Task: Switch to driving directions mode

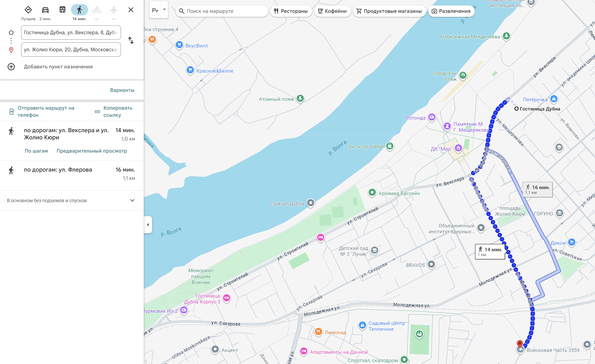Action: 45,10
